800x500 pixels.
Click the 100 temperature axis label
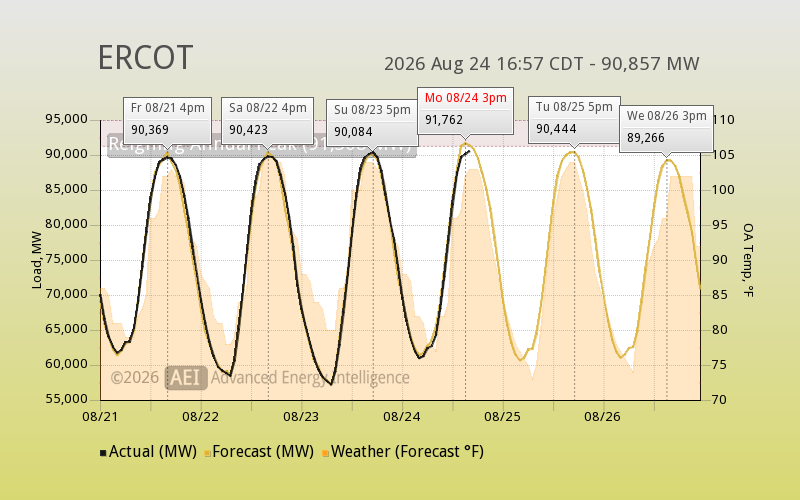click(x=724, y=190)
